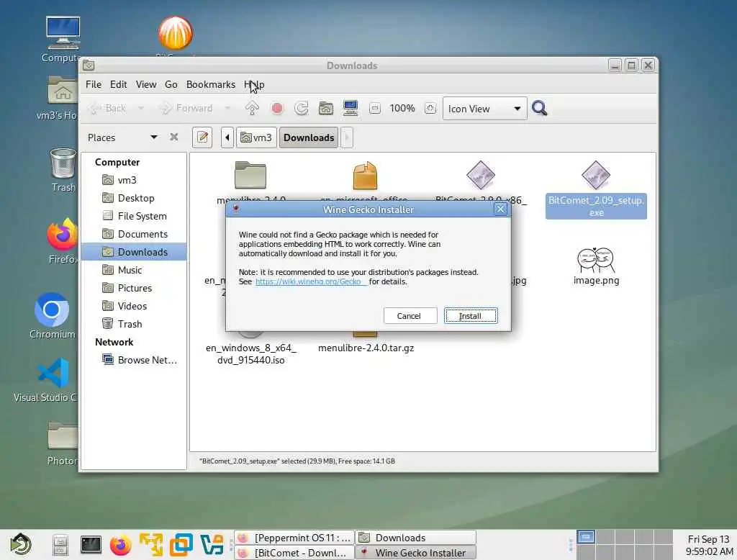The image size is (737, 560).
Task: Click the Back toolbar button
Action: click(107, 109)
